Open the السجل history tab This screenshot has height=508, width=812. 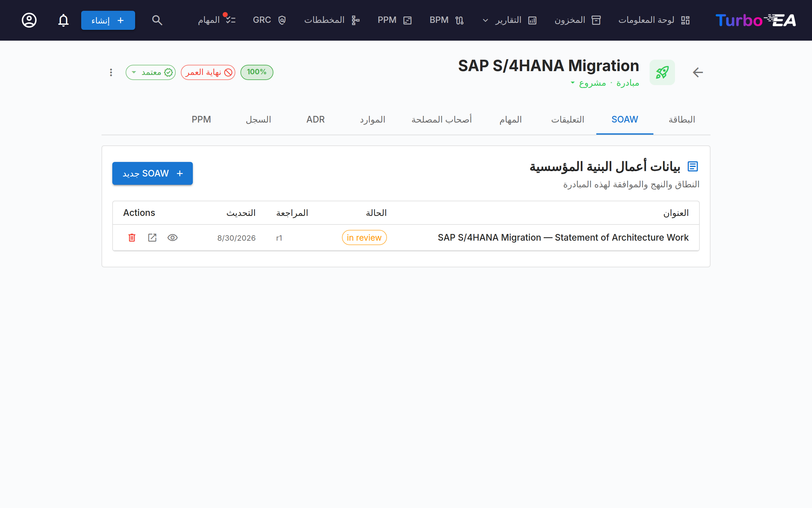[259, 120]
